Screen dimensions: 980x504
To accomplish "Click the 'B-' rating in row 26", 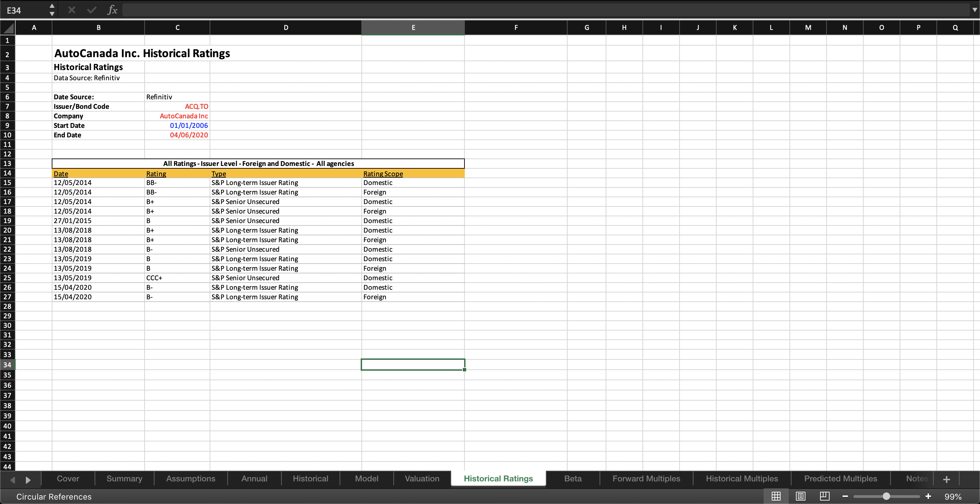I will (177, 287).
